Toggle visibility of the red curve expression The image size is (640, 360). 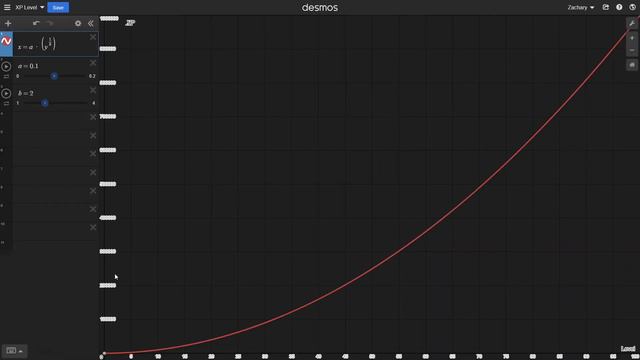tap(6, 41)
